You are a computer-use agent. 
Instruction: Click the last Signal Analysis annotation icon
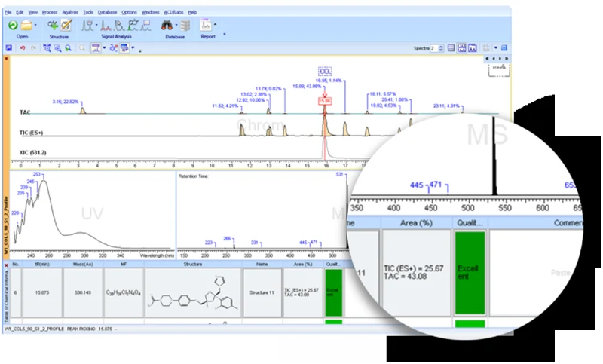point(146,26)
